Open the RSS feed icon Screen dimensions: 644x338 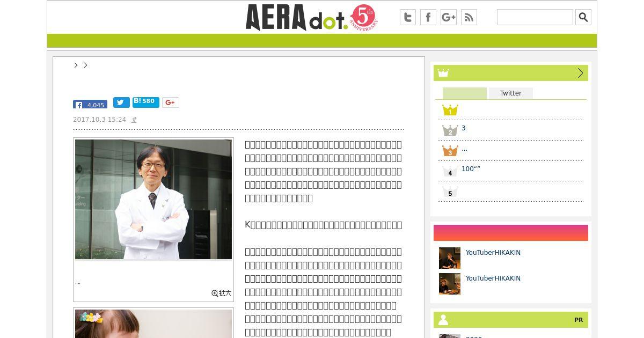click(x=469, y=17)
